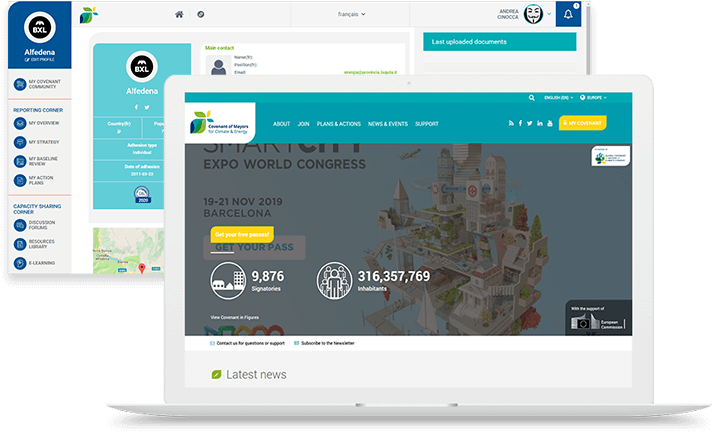This screenshot has width=715, height=434.
Task: Click Subscribe to the Newsletter link
Action: [x=328, y=343]
